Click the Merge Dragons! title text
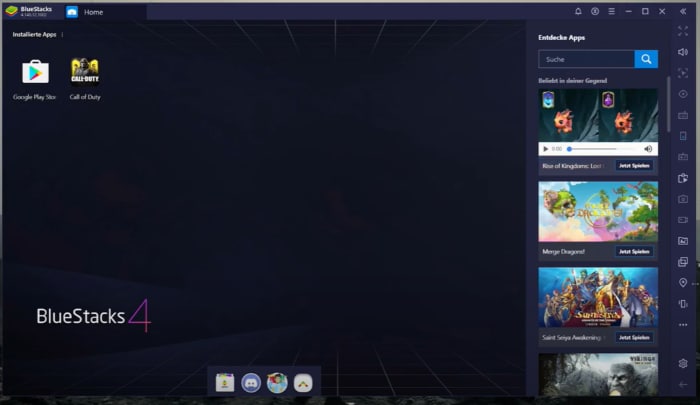The height and width of the screenshot is (405, 700). [x=563, y=252]
